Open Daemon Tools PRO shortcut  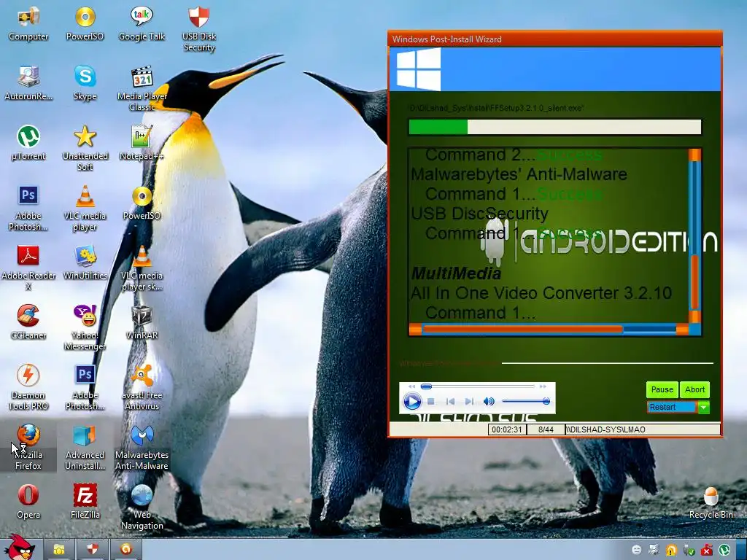click(x=28, y=387)
